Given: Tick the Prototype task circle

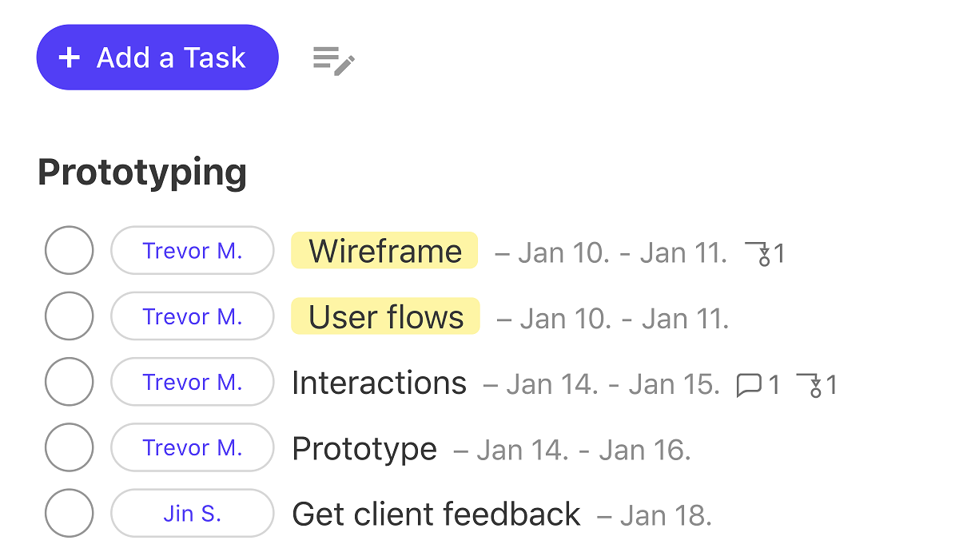Looking at the screenshot, I should click(69, 448).
